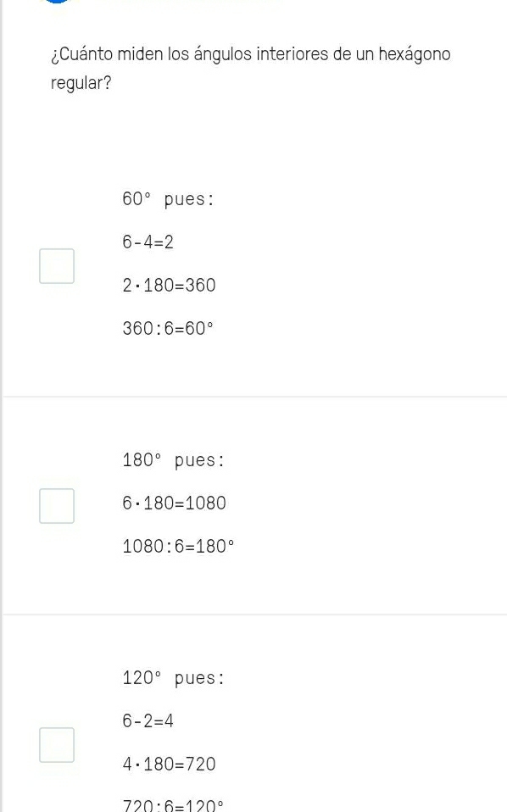Tick the 120° answer checkbox
507x812 pixels.
57,745
